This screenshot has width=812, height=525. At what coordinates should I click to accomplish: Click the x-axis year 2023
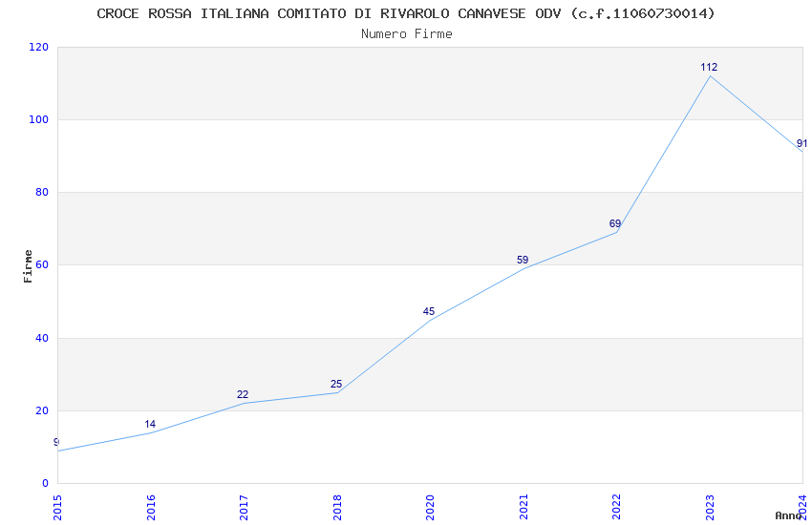(710, 508)
